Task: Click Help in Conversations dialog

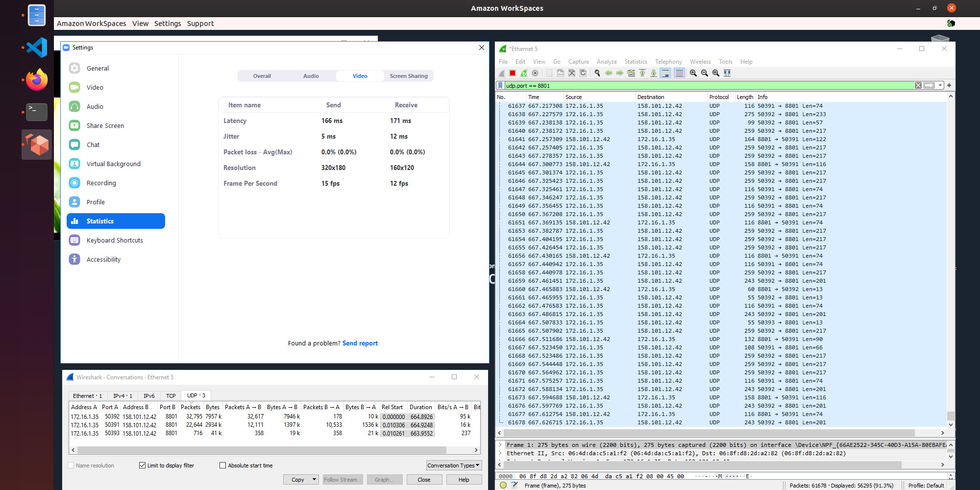Action: (464, 480)
